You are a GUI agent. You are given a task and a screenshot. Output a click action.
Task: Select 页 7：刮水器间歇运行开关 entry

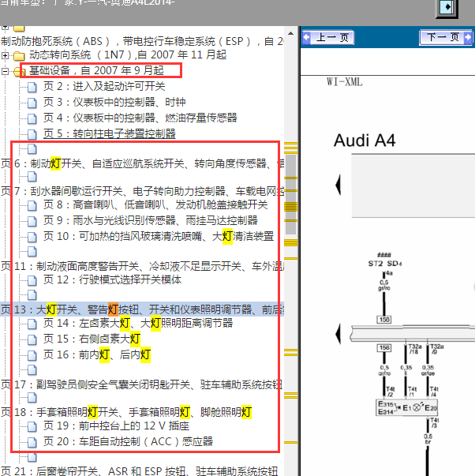142,191
